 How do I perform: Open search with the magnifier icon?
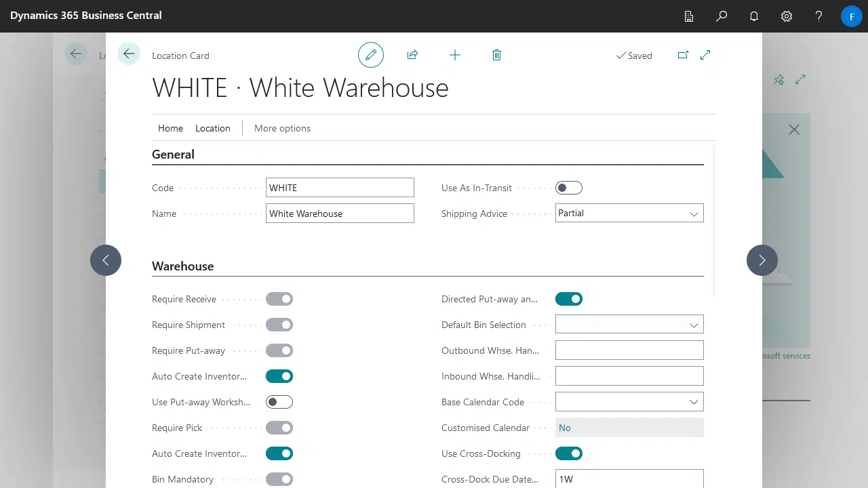[x=722, y=16]
